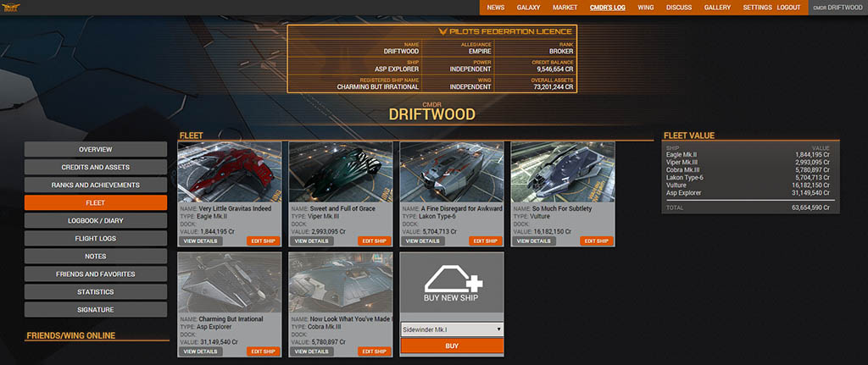Open the Market menu item

(x=565, y=8)
